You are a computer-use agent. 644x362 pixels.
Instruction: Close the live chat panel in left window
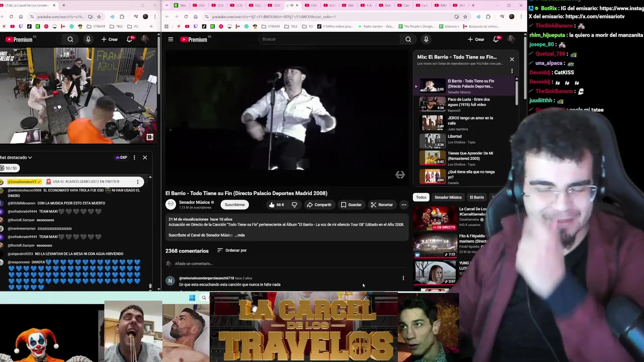(145, 157)
